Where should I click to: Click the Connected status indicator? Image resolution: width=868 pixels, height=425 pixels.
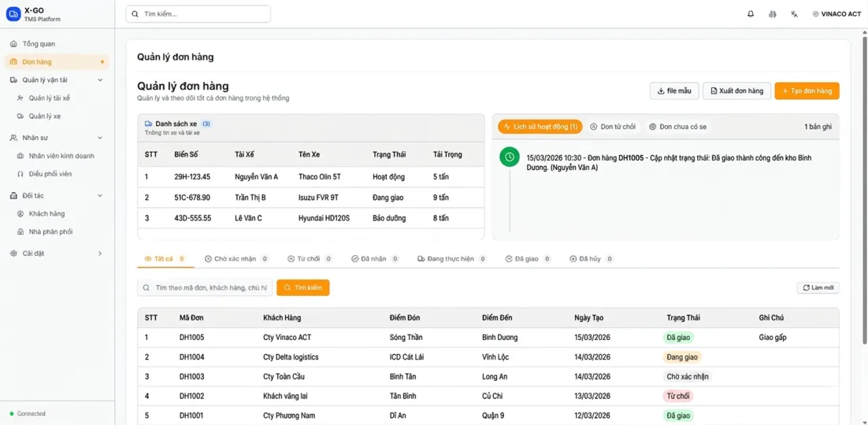28,413
